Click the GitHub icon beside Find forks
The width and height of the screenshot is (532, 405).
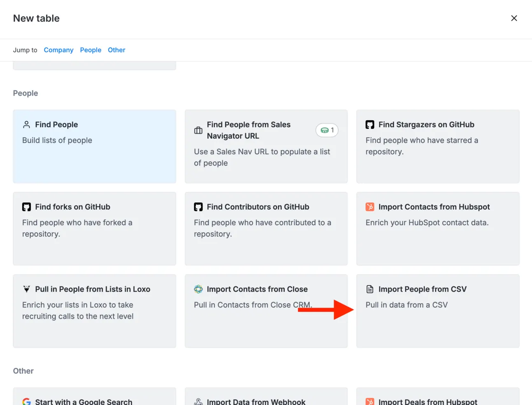(x=26, y=207)
